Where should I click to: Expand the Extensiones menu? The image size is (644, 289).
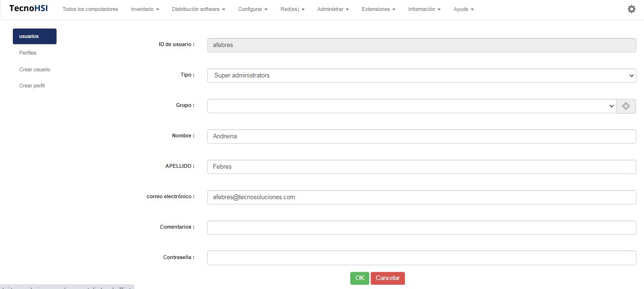click(378, 10)
